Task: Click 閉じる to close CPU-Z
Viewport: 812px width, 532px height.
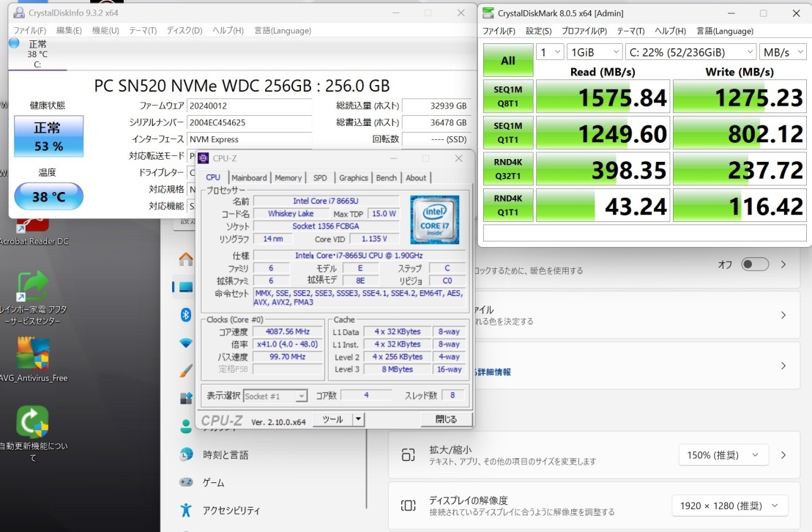Action: coord(446,419)
